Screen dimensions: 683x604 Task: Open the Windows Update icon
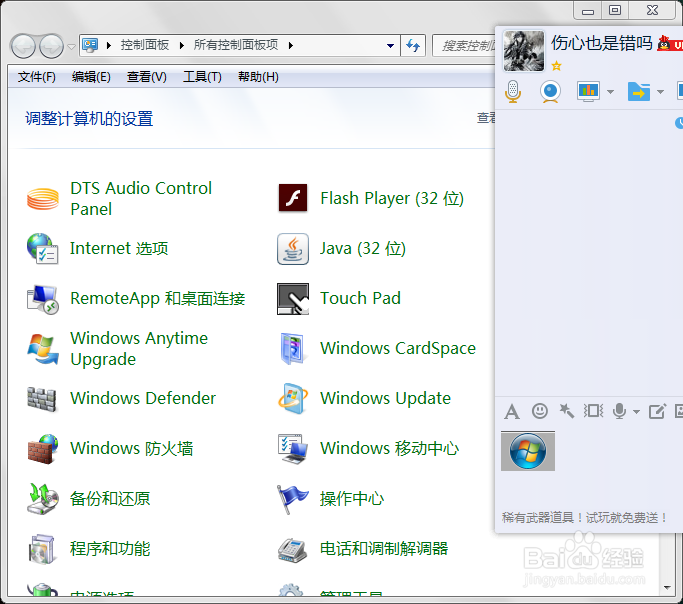click(293, 399)
